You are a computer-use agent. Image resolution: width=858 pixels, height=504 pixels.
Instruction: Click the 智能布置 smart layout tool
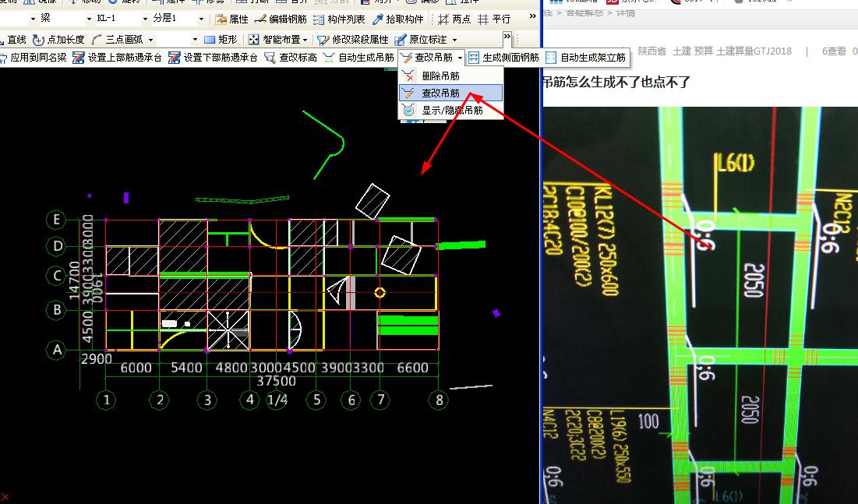[x=274, y=40]
